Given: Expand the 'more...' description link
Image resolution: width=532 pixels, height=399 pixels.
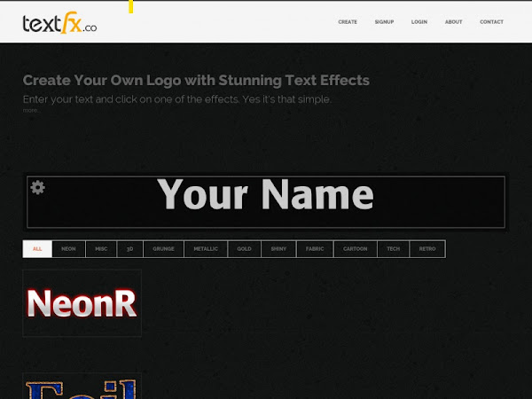Looking at the screenshot, I should click(32, 110).
